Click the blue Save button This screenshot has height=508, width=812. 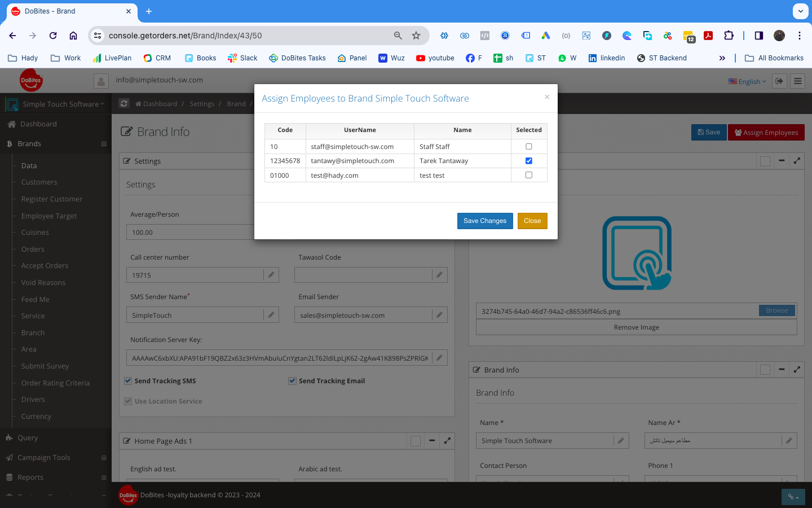coord(709,132)
